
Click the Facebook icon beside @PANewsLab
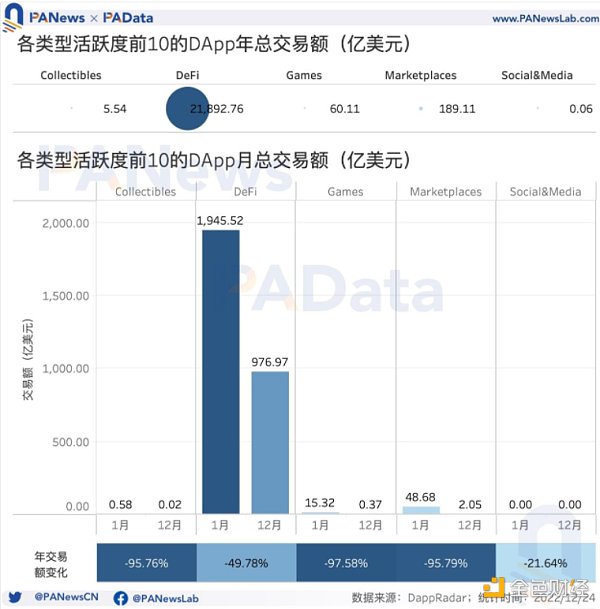coord(120,598)
